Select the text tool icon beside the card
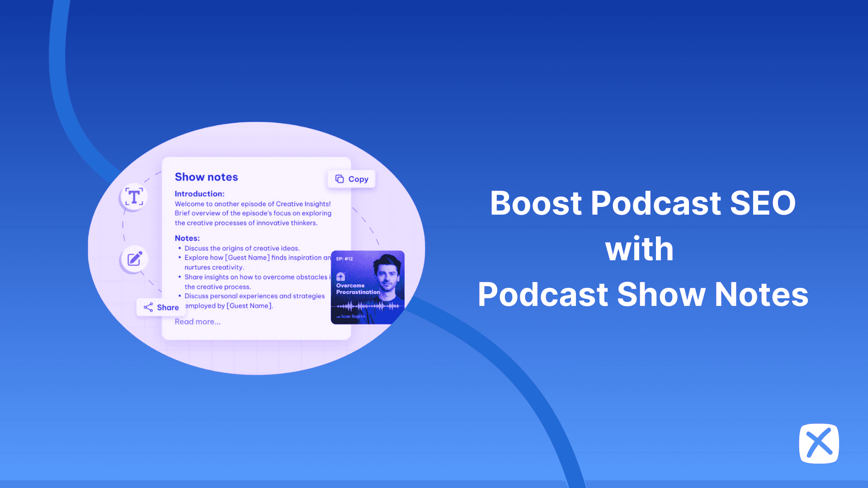Viewport: 868px width, 488px height. 133,197
